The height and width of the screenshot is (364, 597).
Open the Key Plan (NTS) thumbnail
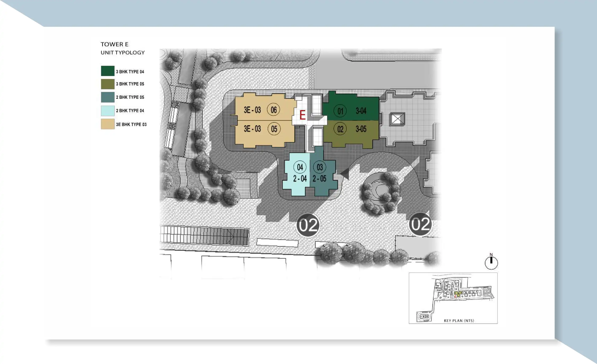click(x=453, y=298)
